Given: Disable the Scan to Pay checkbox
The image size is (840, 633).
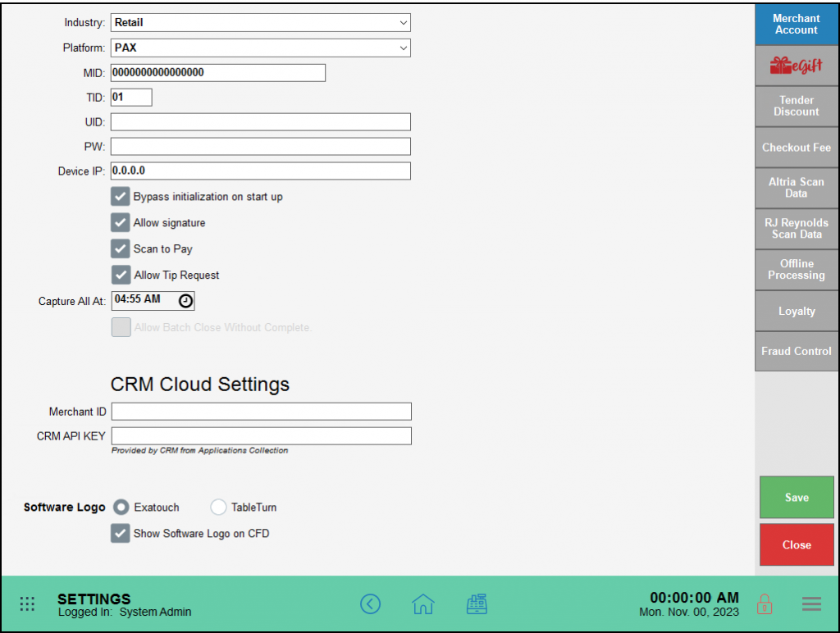Looking at the screenshot, I should pos(121,248).
